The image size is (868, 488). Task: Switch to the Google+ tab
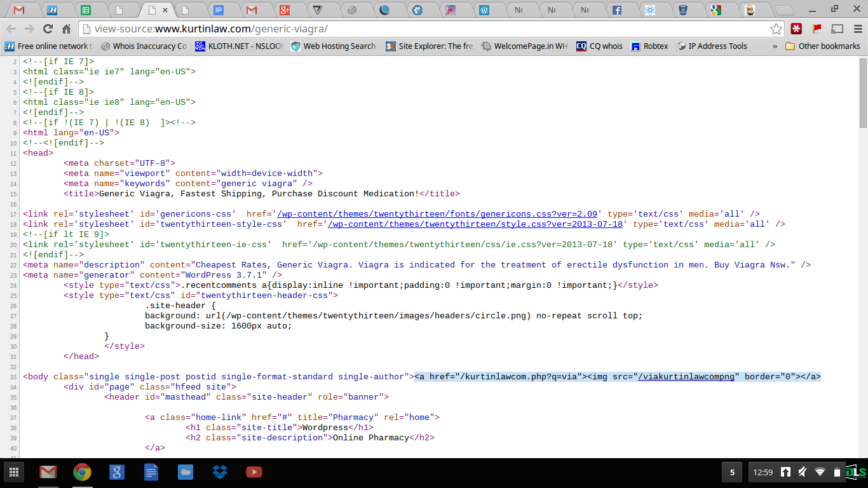pos(285,10)
